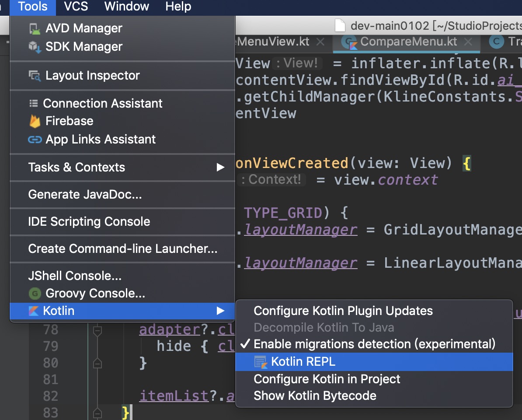The width and height of the screenshot is (522, 420).
Task: Select Configure Kotlin Plugin Updates
Action: 374,311
